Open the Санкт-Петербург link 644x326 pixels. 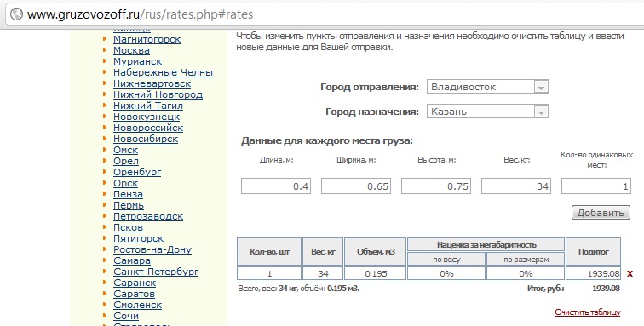(156, 272)
